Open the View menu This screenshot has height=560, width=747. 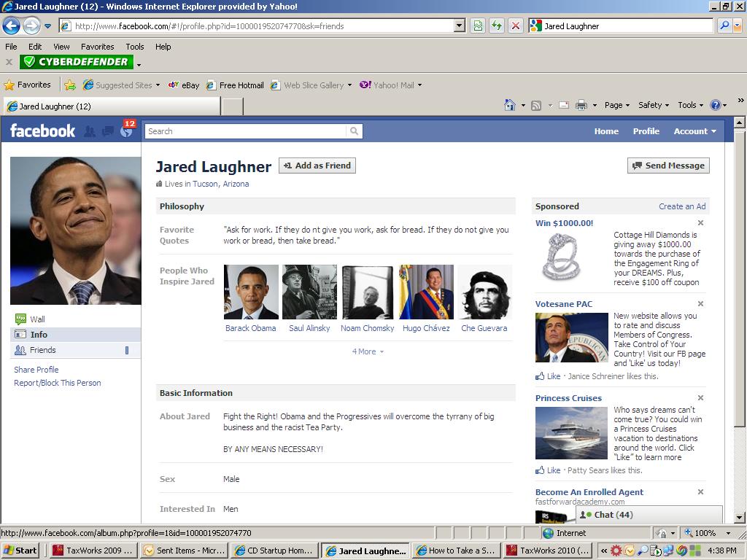pos(61,47)
